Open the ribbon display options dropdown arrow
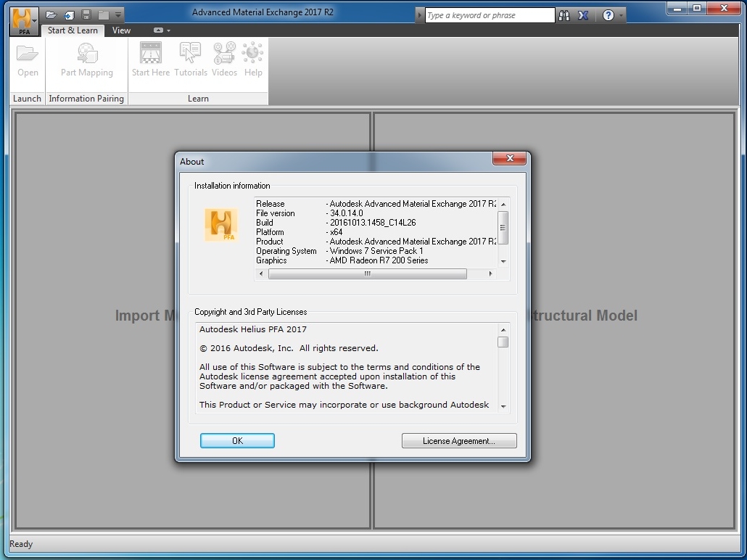This screenshot has width=747, height=560. coord(169,30)
